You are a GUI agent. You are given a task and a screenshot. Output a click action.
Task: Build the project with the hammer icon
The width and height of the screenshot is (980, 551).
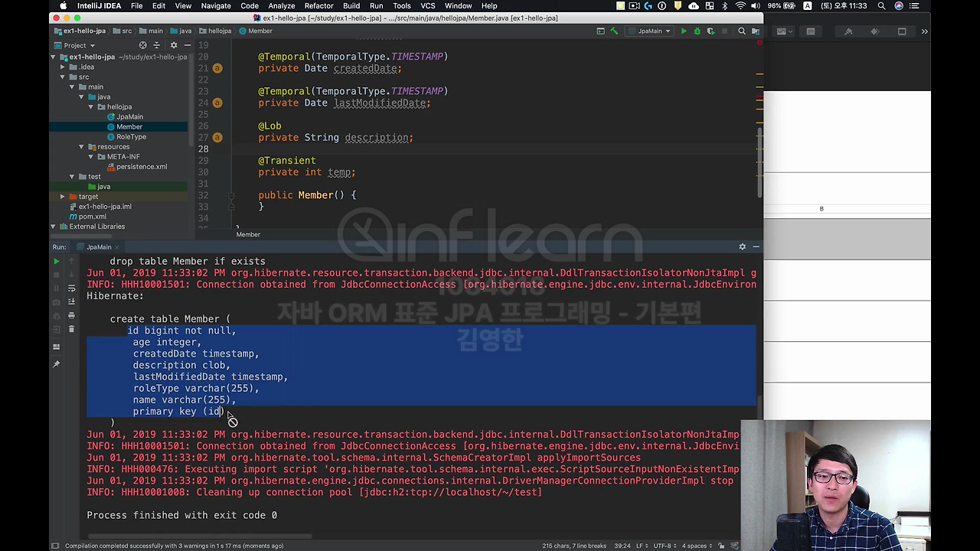pos(614,31)
